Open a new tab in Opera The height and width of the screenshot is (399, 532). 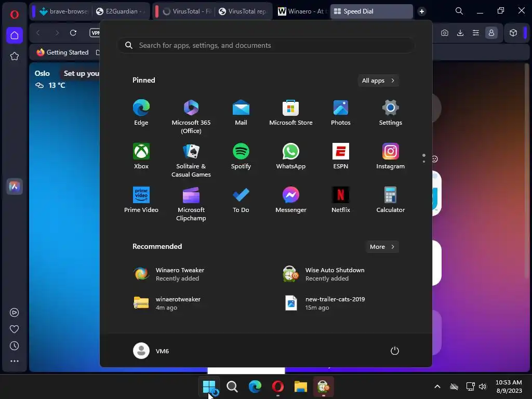point(422,11)
